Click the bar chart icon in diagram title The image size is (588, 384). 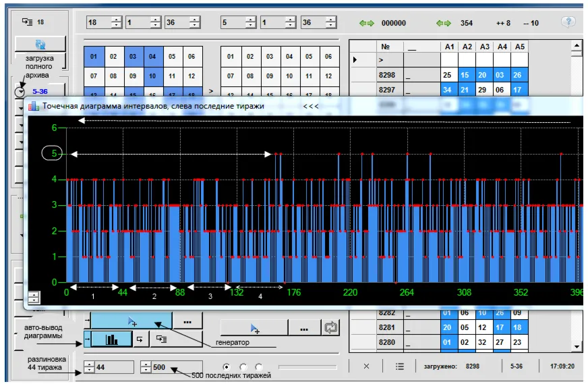(x=34, y=106)
